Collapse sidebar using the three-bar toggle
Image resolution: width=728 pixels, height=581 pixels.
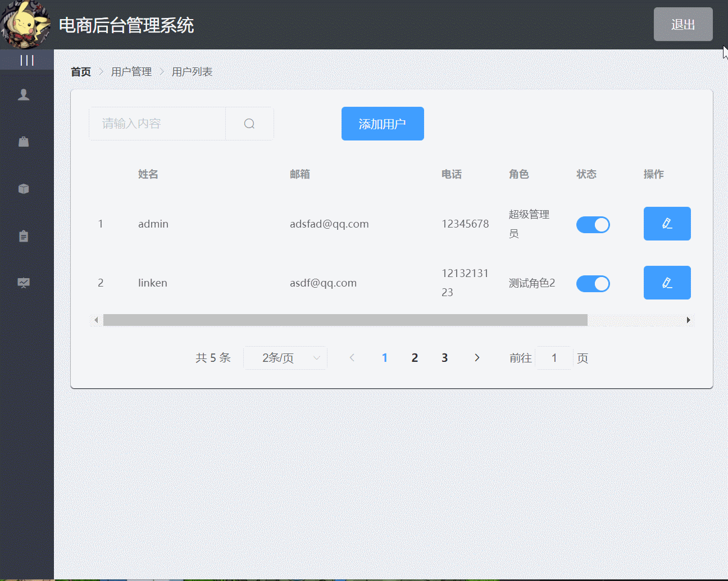[x=27, y=60]
